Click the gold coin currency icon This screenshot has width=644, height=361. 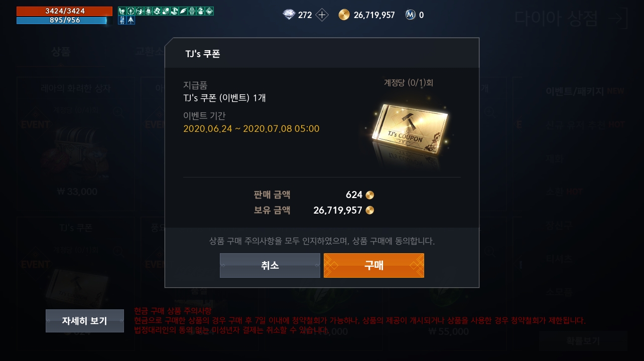coord(344,15)
